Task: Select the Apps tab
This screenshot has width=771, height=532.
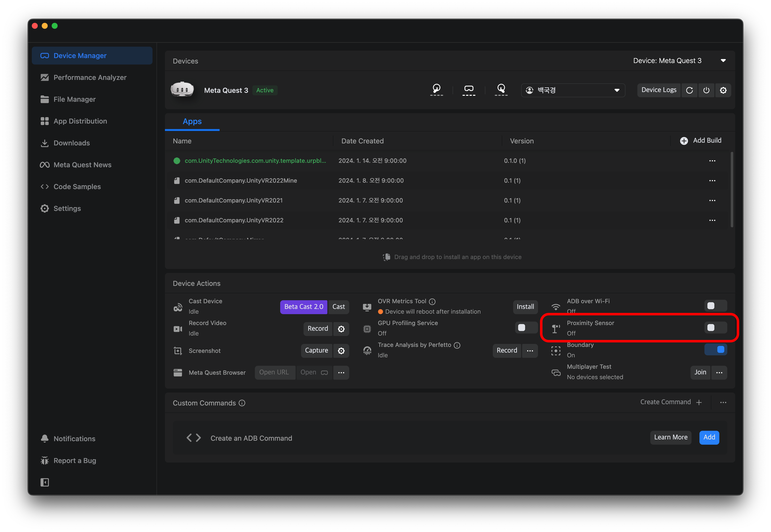Action: (192, 122)
